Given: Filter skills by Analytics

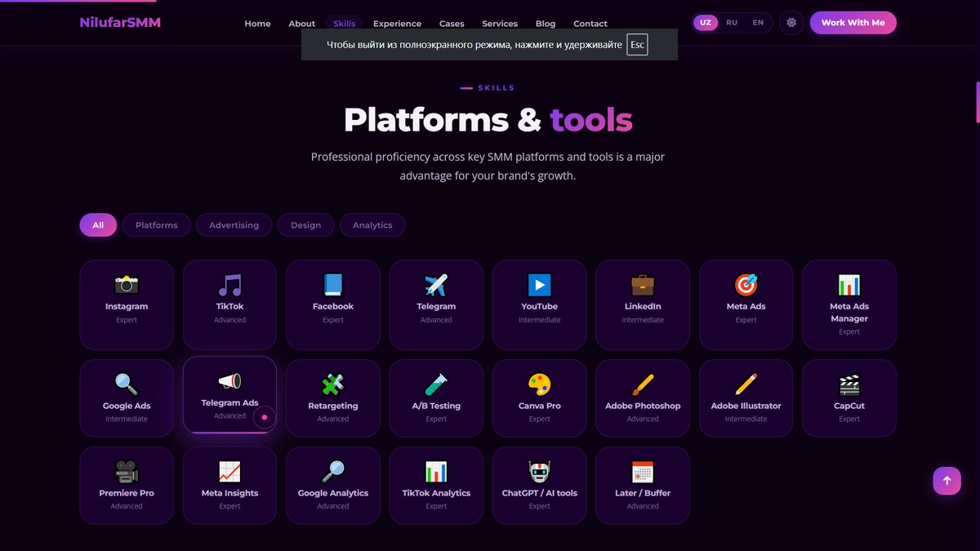Looking at the screenshot, I should pyautogui.click(x=372, y=225).
